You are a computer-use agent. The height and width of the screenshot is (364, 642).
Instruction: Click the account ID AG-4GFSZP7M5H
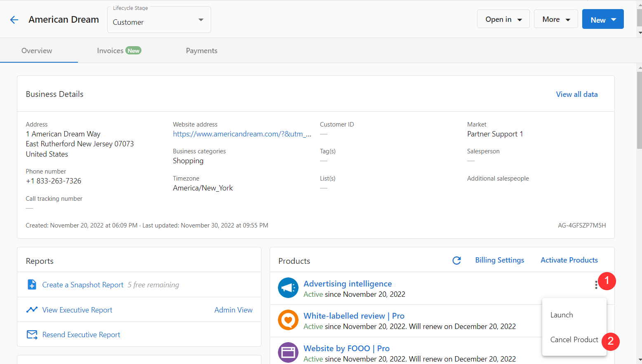coord(582,225)
